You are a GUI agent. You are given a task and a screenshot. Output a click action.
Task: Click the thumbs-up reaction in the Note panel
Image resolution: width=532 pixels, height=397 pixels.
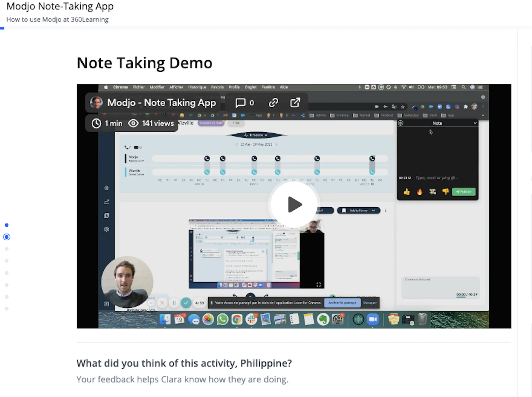pos(407,192)
